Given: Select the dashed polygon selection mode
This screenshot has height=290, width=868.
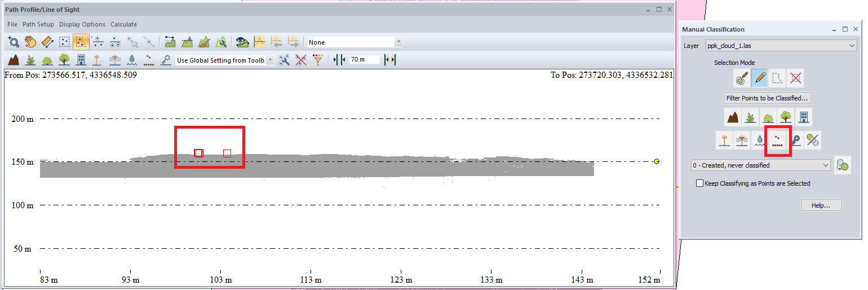Looking at the screenshot, I should point(777,78).
